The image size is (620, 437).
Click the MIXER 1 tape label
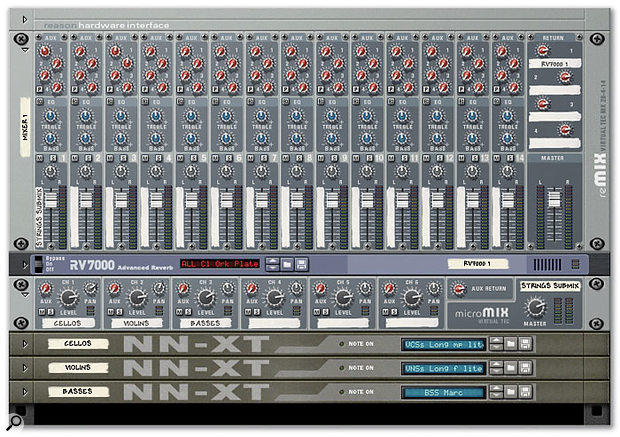[x=25, y=127]
